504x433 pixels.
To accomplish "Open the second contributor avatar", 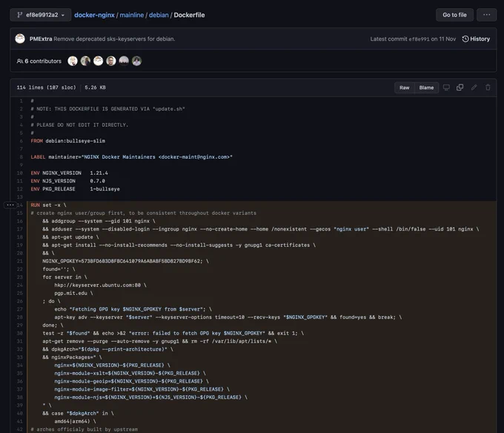I will tap(85, 61).
